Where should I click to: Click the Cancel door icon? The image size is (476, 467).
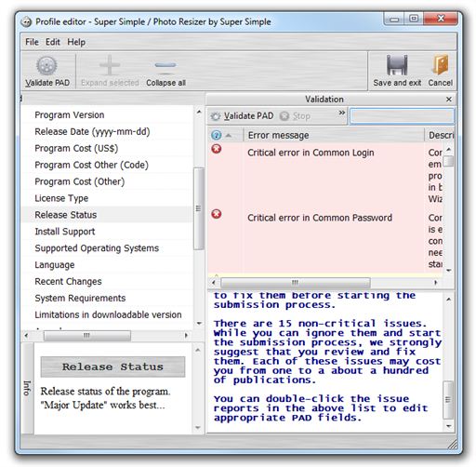point(441,65)
